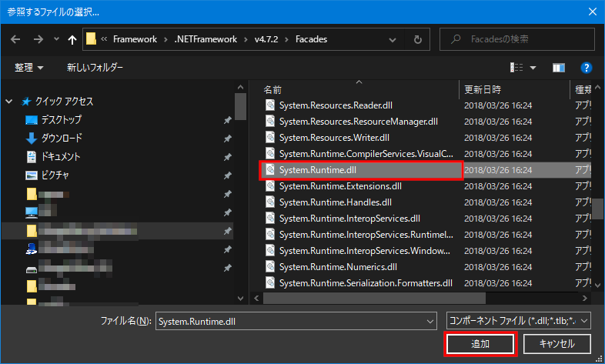Go up one folder level

(x=72, y=39)
